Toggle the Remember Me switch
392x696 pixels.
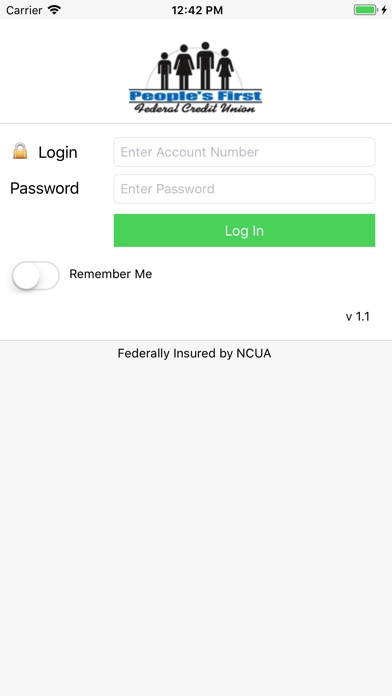click(x=36, y=275)
